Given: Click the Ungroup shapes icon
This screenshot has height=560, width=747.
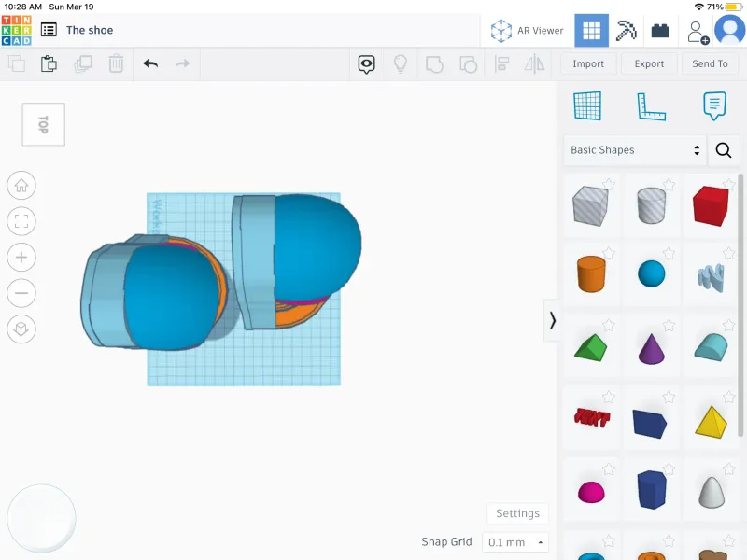Looking at the screenshot, I should (x=468, y=63).
